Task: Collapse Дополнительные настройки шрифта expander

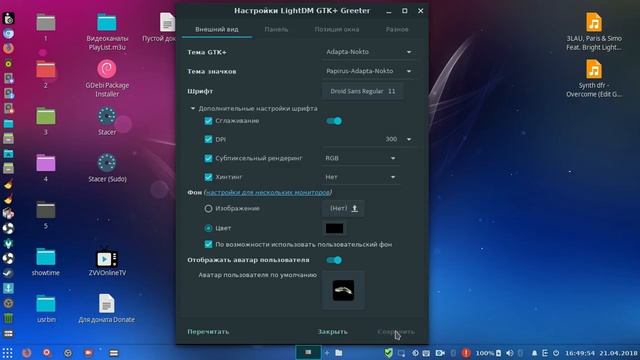Action: (193, 109)
